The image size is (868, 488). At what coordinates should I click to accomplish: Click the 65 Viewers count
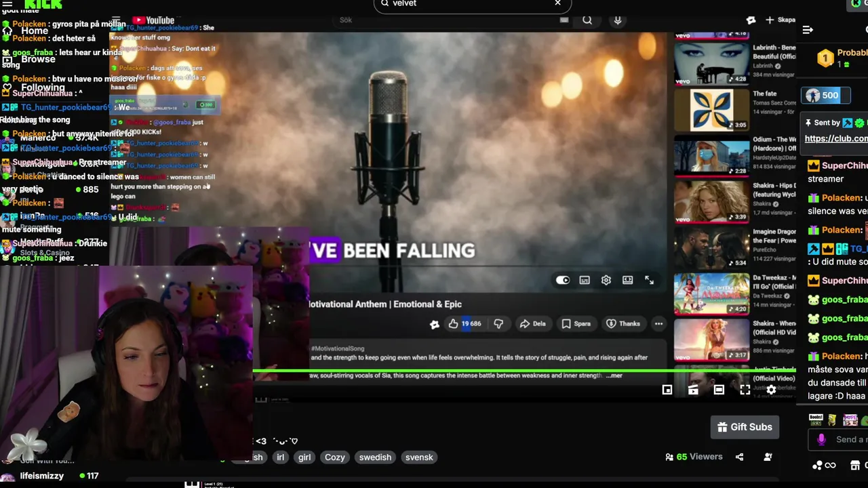point(694,457)
